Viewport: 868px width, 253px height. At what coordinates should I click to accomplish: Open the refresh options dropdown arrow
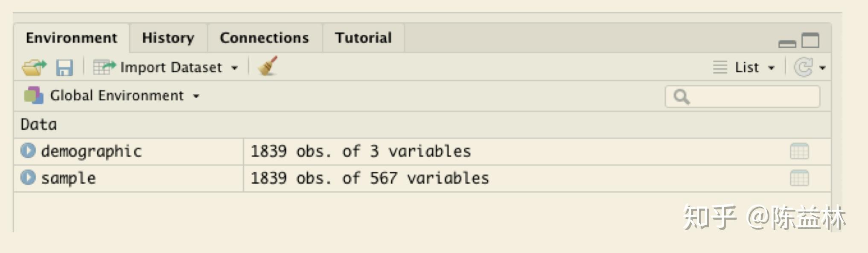pyautogui.click(x=822, y=68)
